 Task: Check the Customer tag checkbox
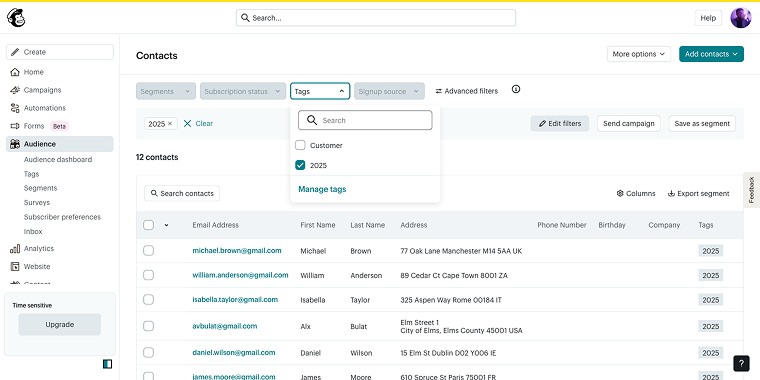300,145
